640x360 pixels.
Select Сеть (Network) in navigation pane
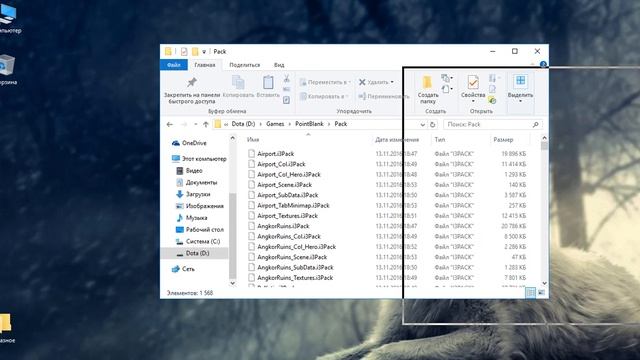[184, 269]
